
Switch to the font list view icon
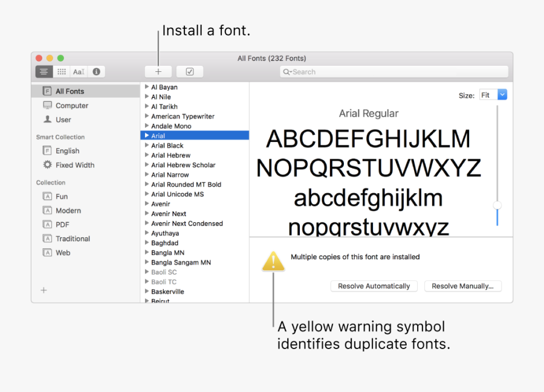[x=44, y=71]
